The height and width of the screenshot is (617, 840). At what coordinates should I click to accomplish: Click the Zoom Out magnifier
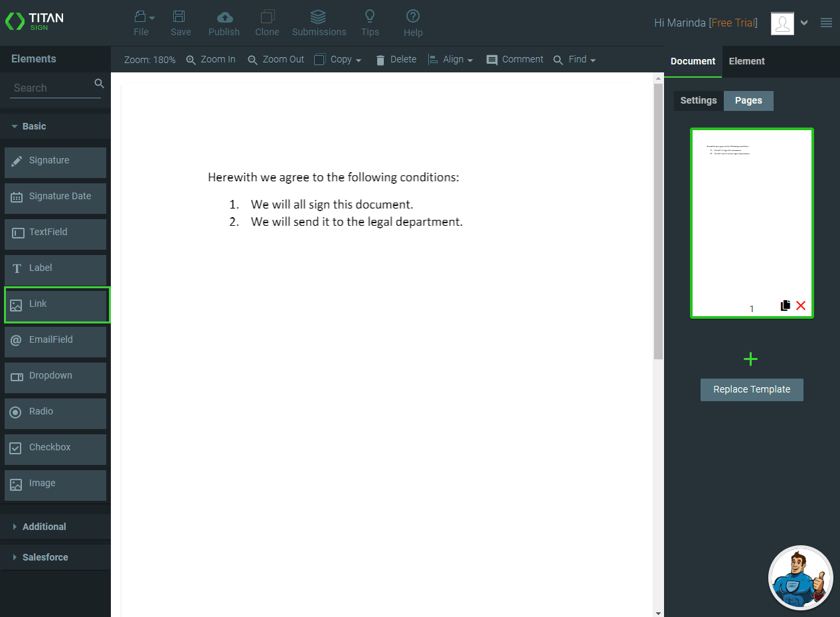click(252, 60)
